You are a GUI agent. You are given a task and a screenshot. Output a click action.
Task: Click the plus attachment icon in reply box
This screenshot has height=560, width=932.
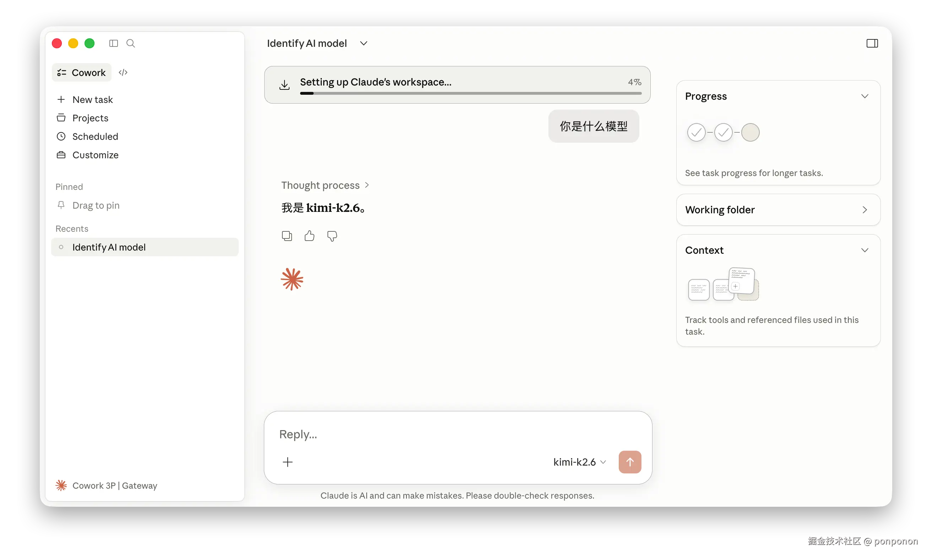click(288, 462)
